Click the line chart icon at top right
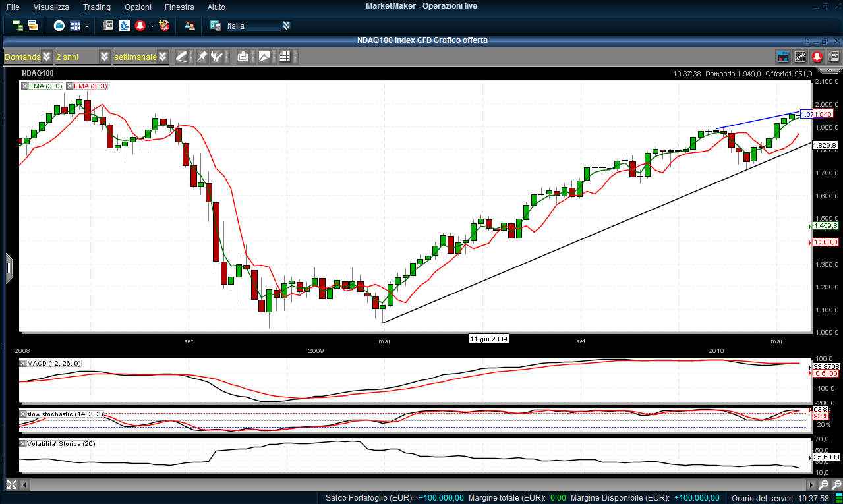Image resolution: width=843 pixels, height=504 pixels. [x=800, y=57]
